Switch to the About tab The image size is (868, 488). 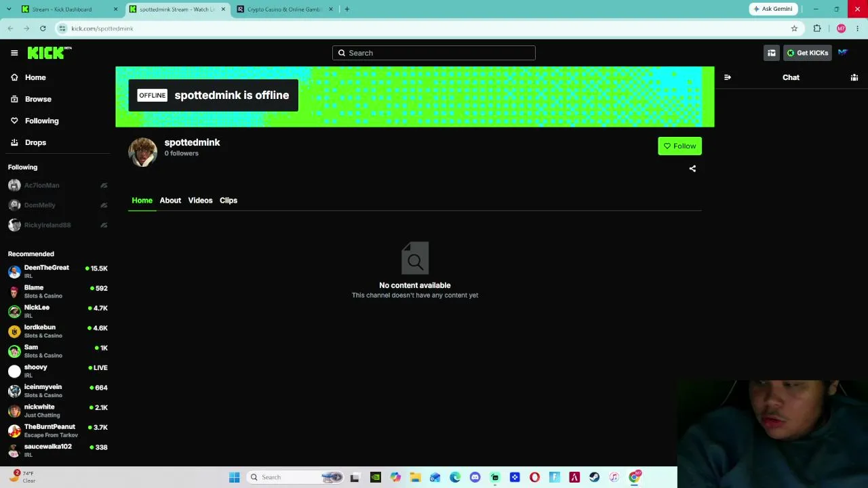pos(170,201)
